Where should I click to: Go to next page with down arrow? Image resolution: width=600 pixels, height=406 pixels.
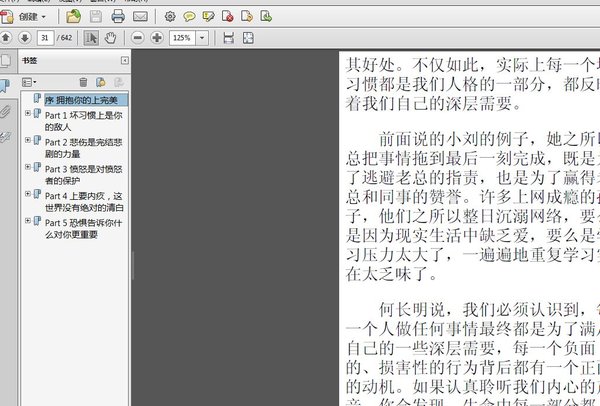coord(25,38)
